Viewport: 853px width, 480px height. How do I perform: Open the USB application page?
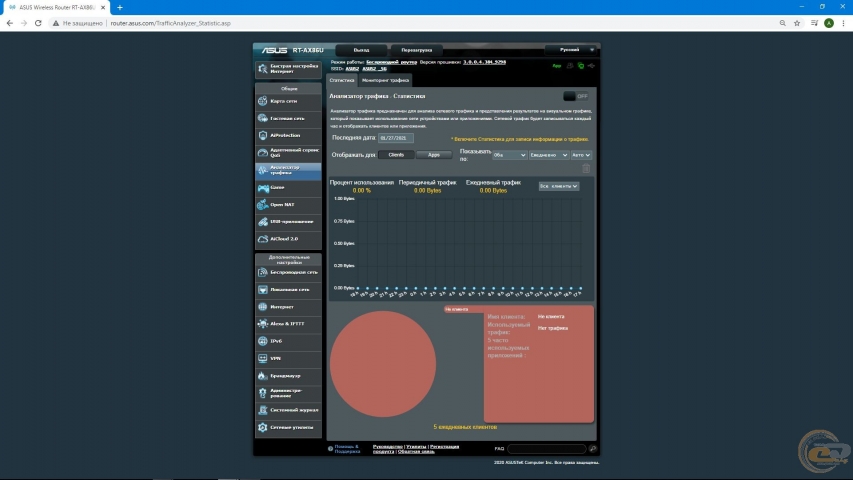(x=288, y=222)
